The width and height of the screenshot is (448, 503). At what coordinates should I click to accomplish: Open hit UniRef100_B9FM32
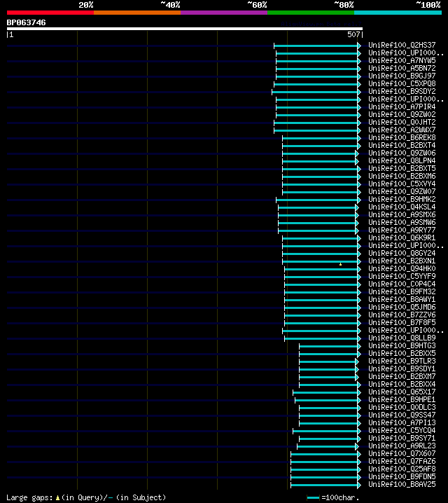402,291
